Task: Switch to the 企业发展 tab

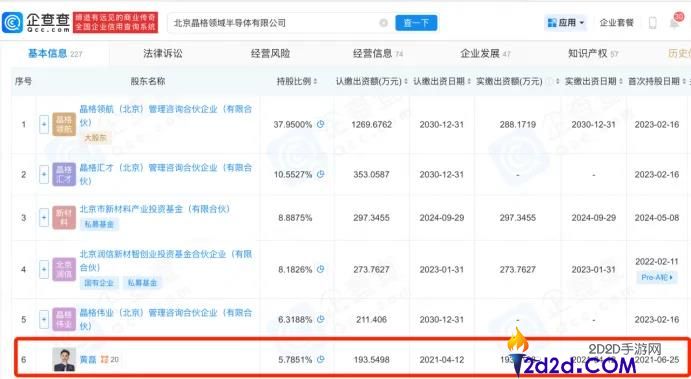Action: (x=485, y=54)
